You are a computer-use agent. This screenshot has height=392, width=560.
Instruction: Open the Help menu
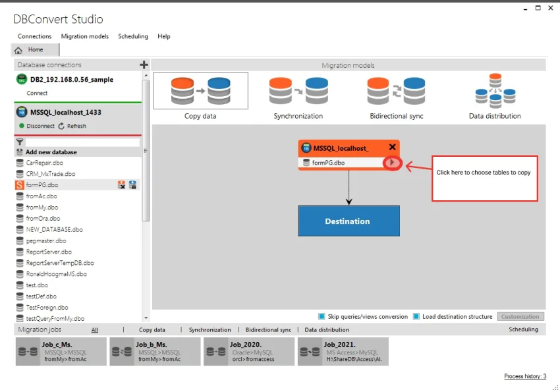164,36
